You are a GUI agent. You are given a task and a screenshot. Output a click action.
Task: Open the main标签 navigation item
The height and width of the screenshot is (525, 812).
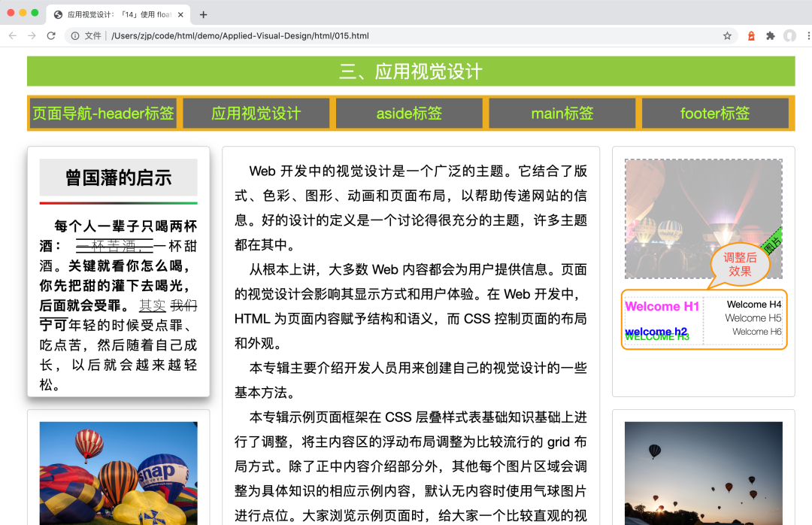click(562, 113)
